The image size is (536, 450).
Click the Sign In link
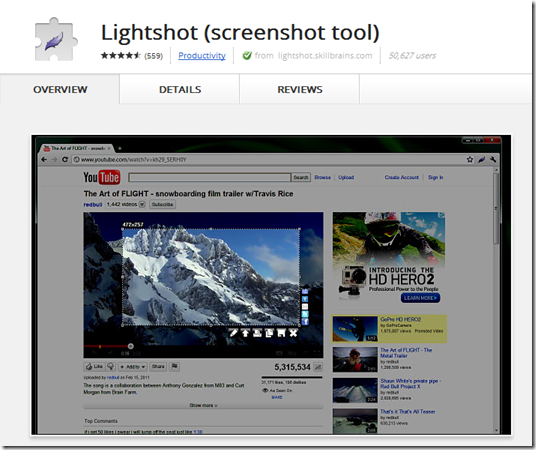pos(436,177)
